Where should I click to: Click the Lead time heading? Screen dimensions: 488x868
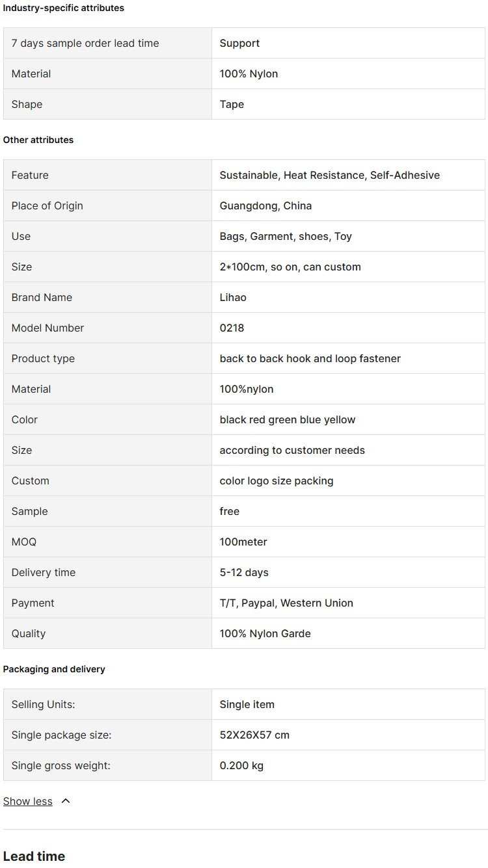(x=34, y=856)
